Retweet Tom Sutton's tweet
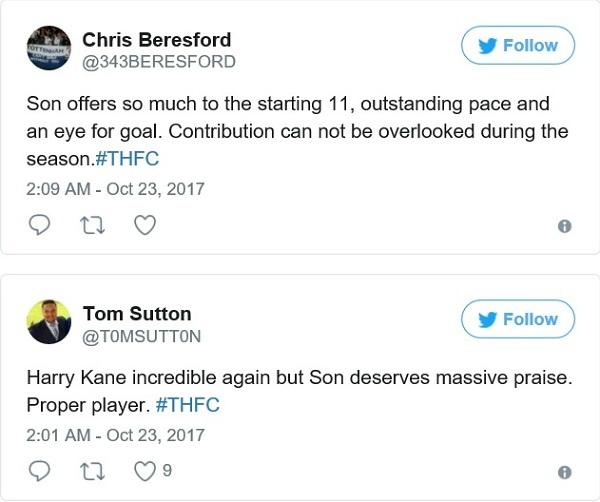The height and width of the screenshot is (502, 600). 92,471
